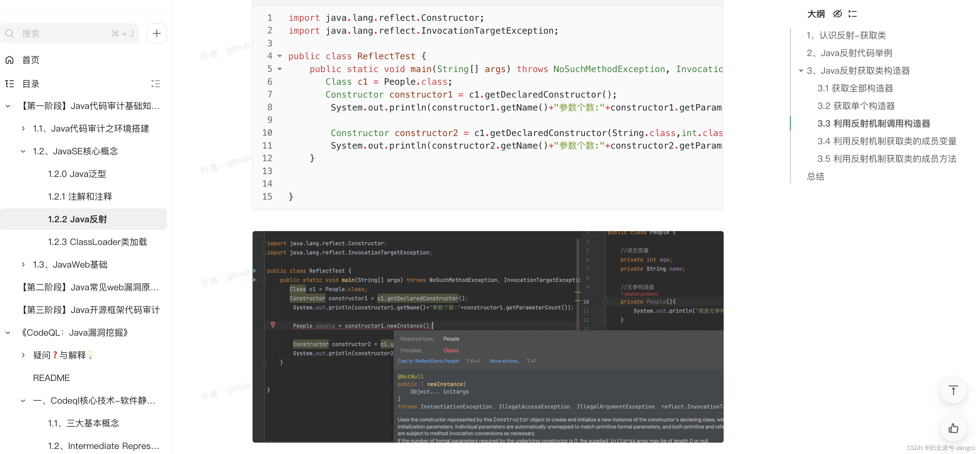Jump to outline 2、Java反射代码举例
This screenshot has width=980, height=454.
tap(849, 53)
